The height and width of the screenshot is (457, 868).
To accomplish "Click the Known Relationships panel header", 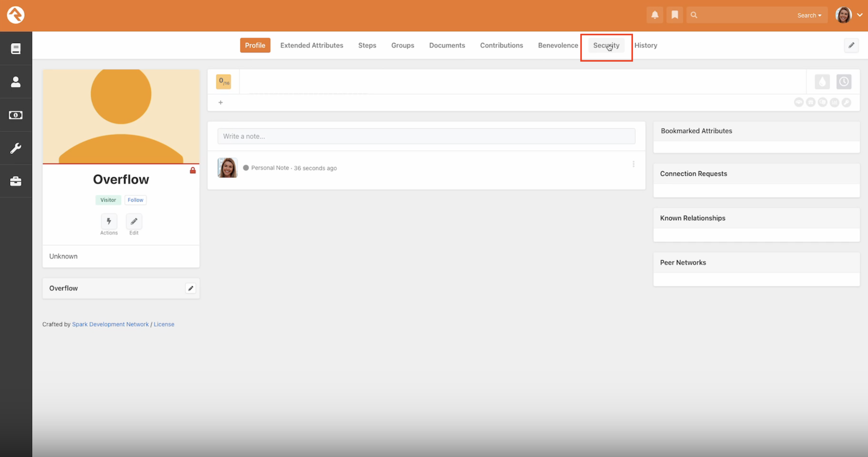I will tap(756, 218).
